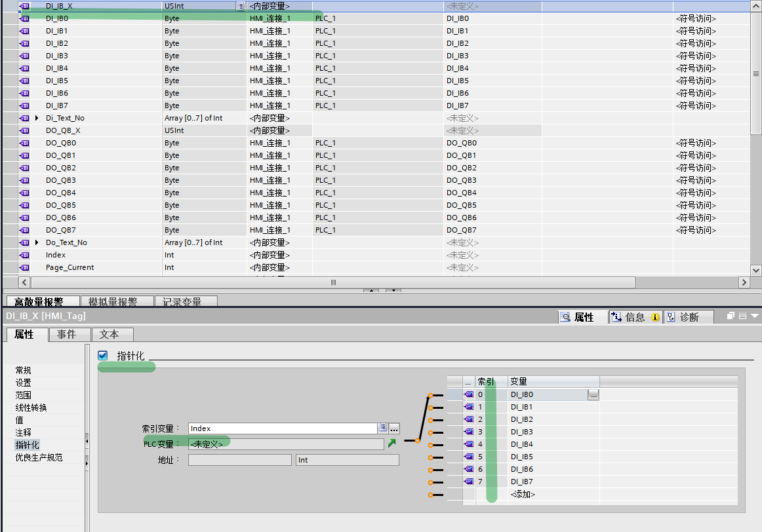Click the inspector panel layout icon

(x=742, y=316)
